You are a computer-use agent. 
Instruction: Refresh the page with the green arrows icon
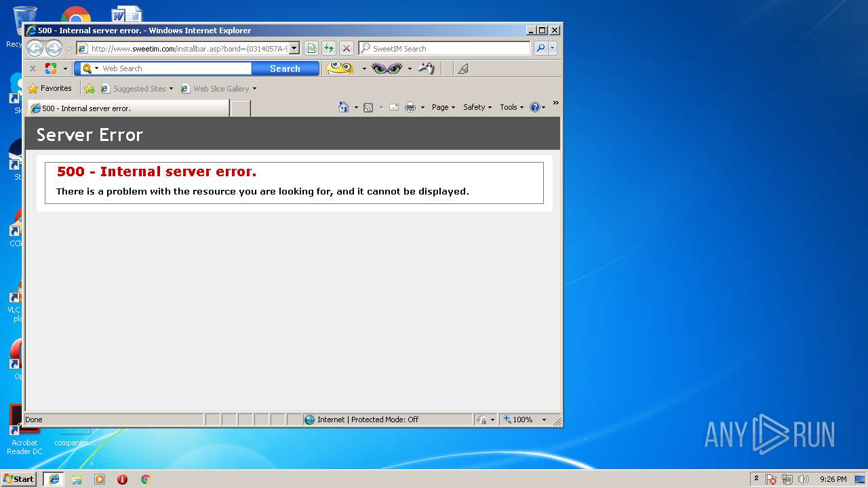coord(329,48)
